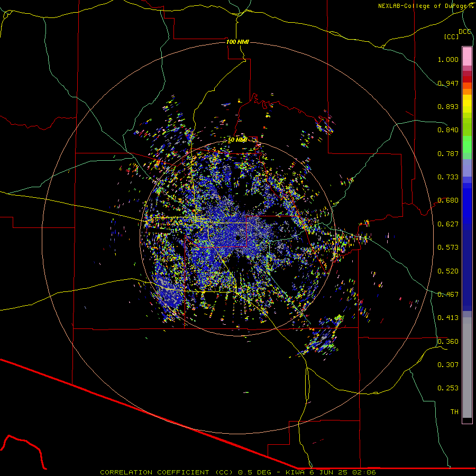This screenshot has height=476, width=476.
Task: Click the DCC label above the legend
Action: tap(465, 32)
